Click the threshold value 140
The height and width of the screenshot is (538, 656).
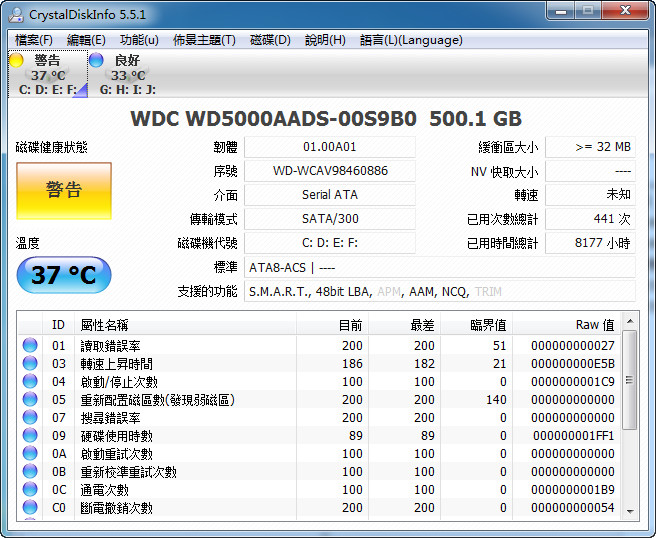coord(496,400)
